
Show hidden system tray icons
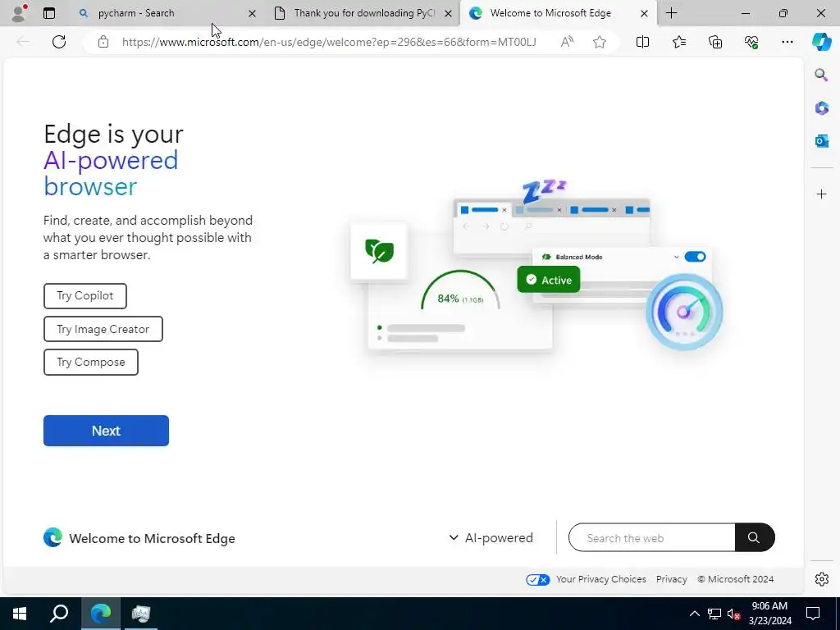coord(694,614)
